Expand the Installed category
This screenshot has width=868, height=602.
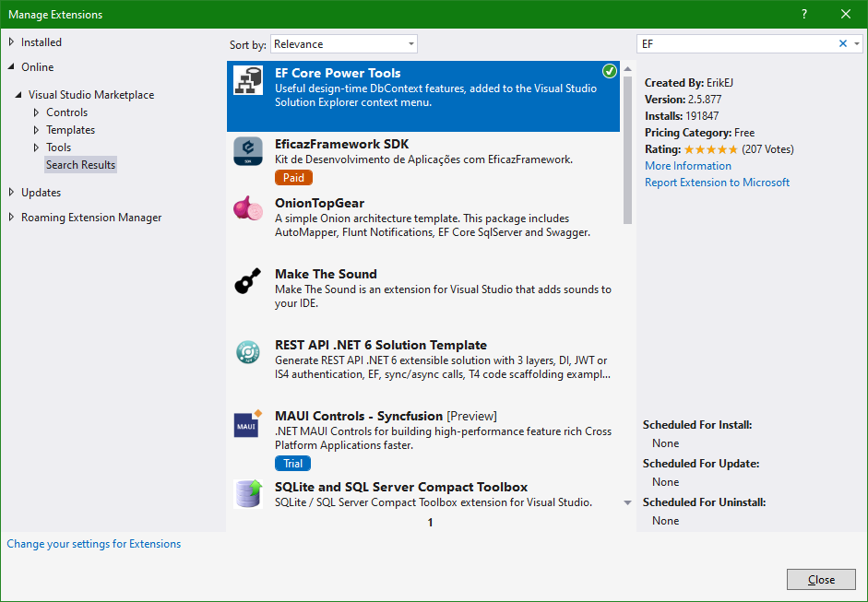[x=11, y=42]
